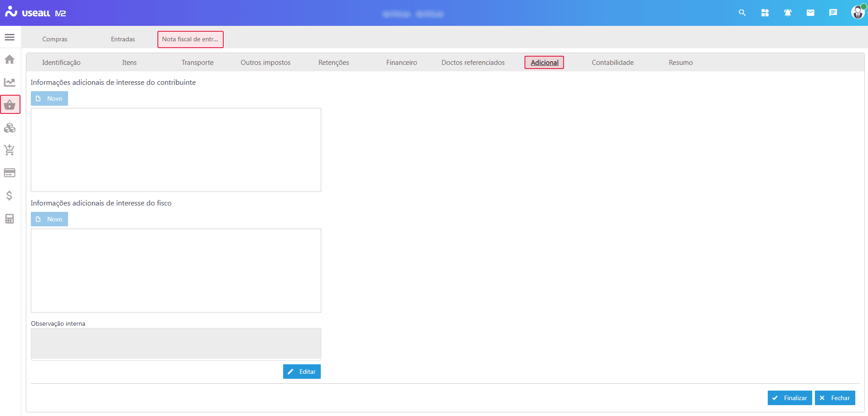Open the chat messages icon
The image size is (868, 416).
coord(833,13)
